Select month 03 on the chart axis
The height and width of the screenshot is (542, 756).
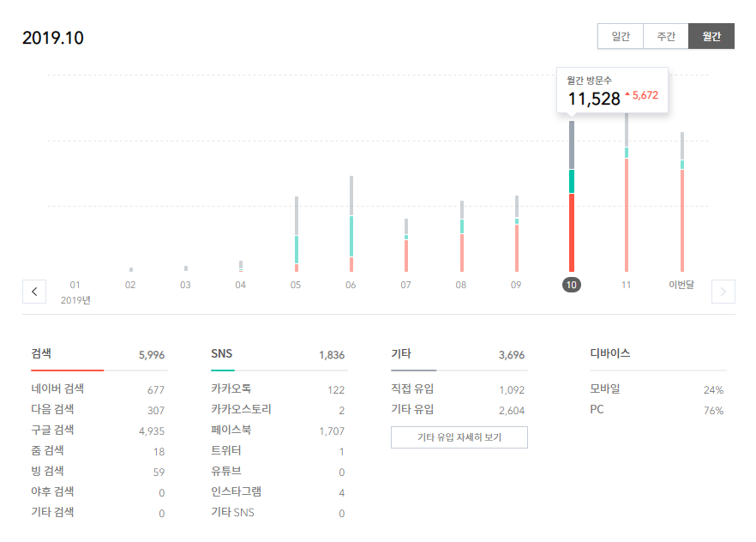(185, 285)
